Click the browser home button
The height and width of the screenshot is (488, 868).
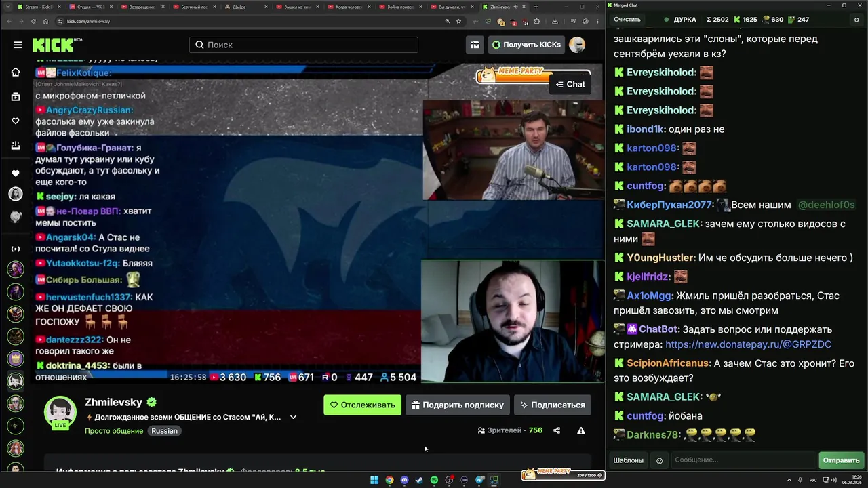pyautogui.click(x=45, y=21)
